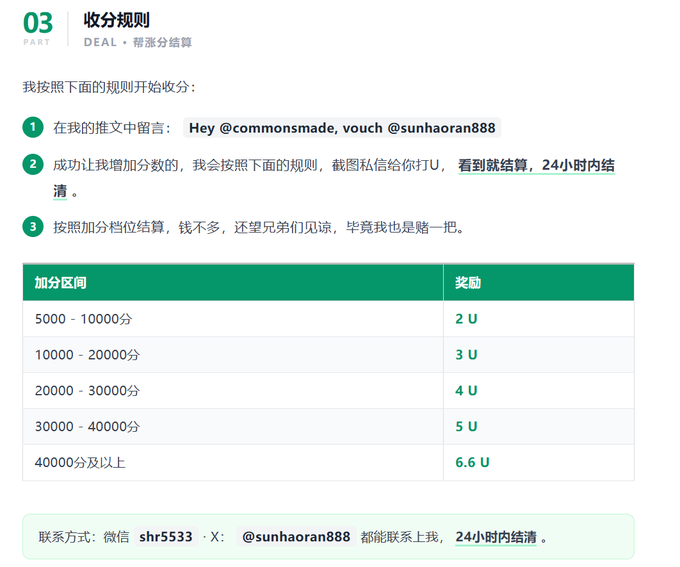This screenshot has height=567, width=680.
Task: Click the "5 U" reward cell
Action: [x=539, y=426]
